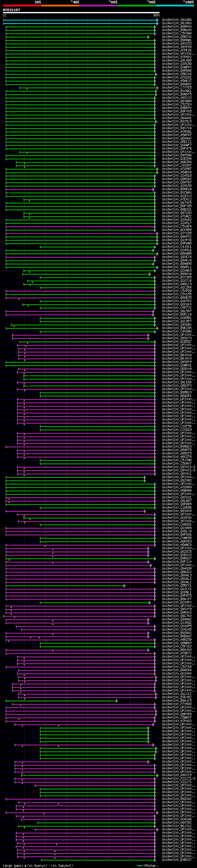Select the UniRef100_A7E412 label
The height and width of the screenshot is (868, 197).
coord(177,200)
